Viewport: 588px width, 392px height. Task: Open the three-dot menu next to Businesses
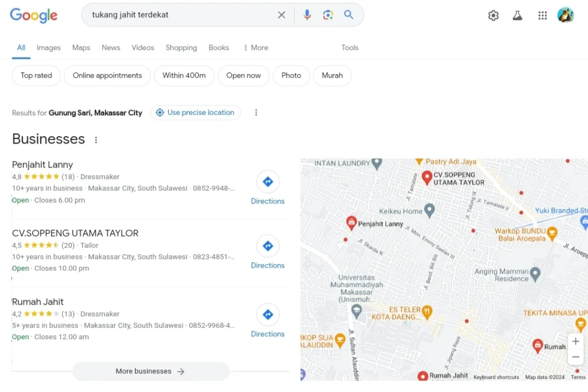pyautogui.click(x=96, y=140)
